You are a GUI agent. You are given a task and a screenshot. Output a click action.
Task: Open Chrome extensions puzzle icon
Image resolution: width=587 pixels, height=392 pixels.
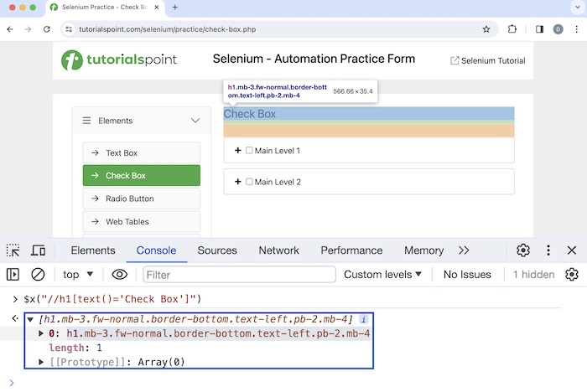(x=512, y=28)
